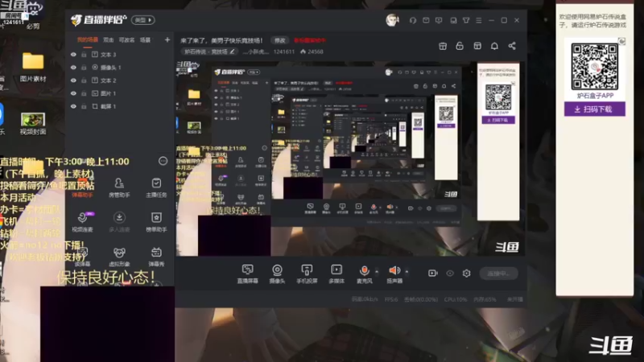This screenshot has width=644, height=362.
Task: Hide the 文本 3 source
Action: (73, 54)
